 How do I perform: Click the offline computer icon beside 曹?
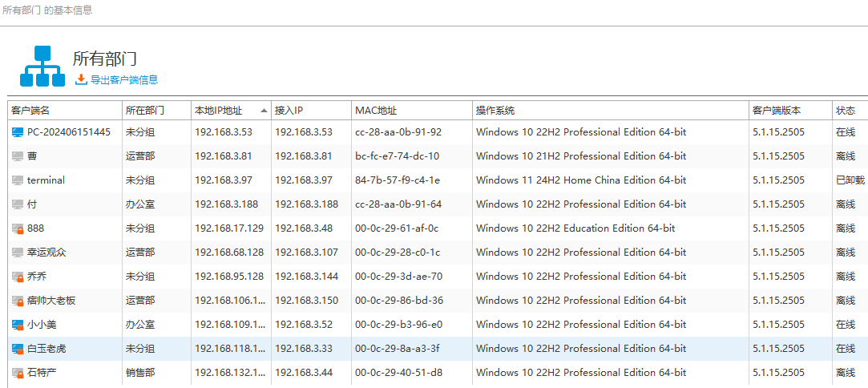18,156
